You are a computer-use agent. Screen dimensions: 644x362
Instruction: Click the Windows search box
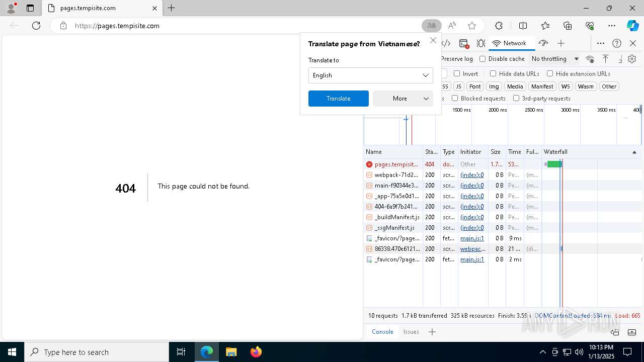(97, 352)
